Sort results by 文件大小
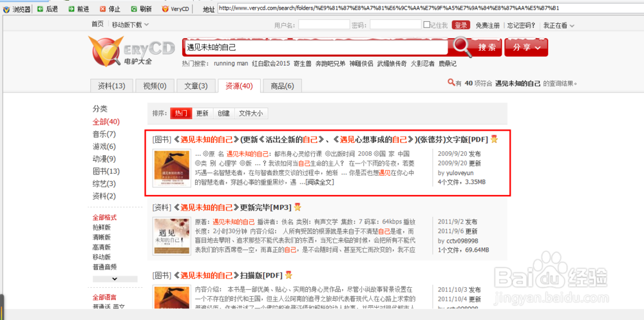644x320 pixels. (251, 113)
